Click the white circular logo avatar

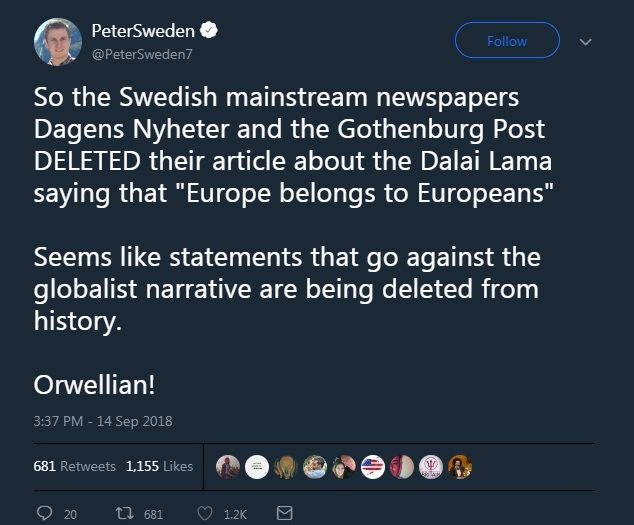click(257, 467)
